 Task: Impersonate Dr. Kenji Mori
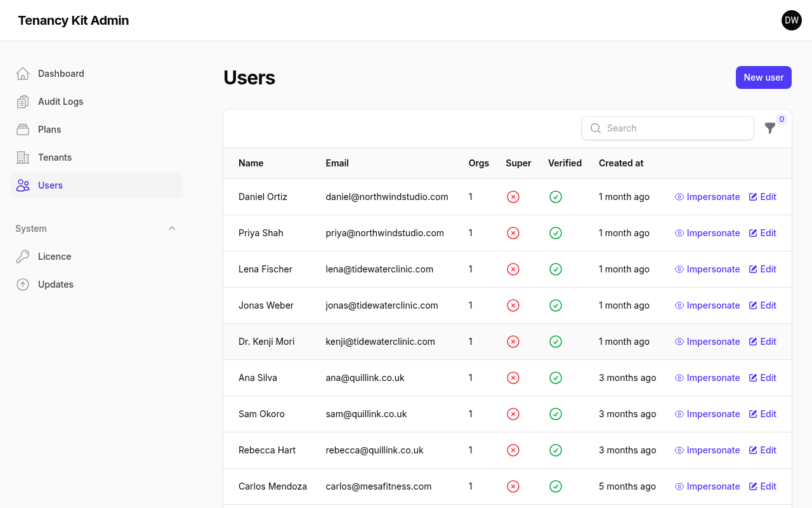tap(707, 342)
